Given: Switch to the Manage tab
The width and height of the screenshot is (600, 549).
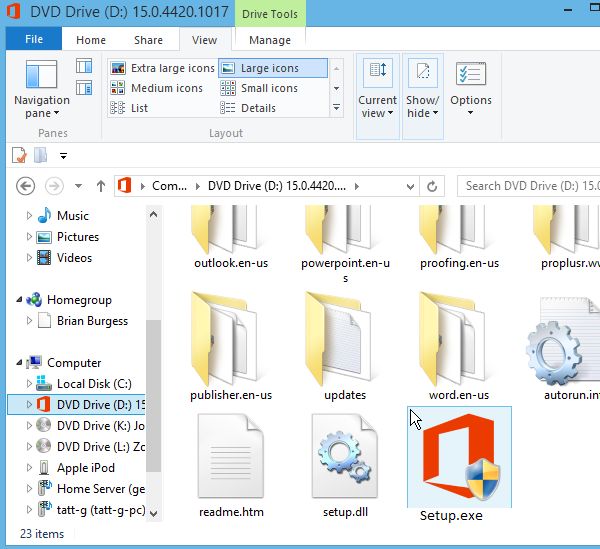Looking at the screenshot, I should click(270, 40).
